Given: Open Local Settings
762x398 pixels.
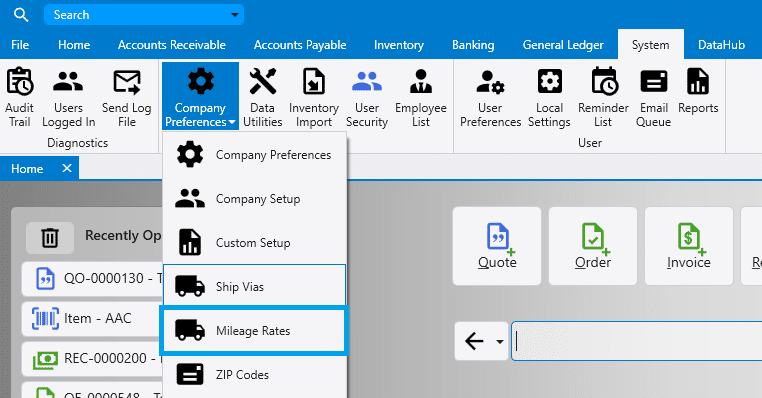Looking at the screenshot, I should (549, 97).
